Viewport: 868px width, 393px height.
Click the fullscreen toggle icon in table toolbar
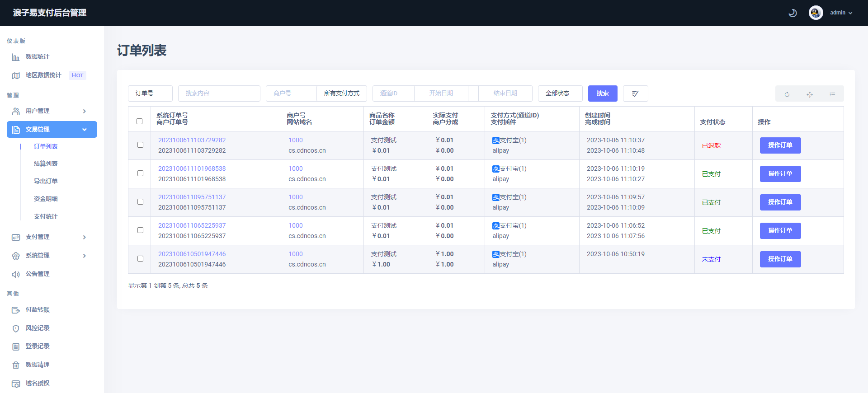(x=810, y=94)
